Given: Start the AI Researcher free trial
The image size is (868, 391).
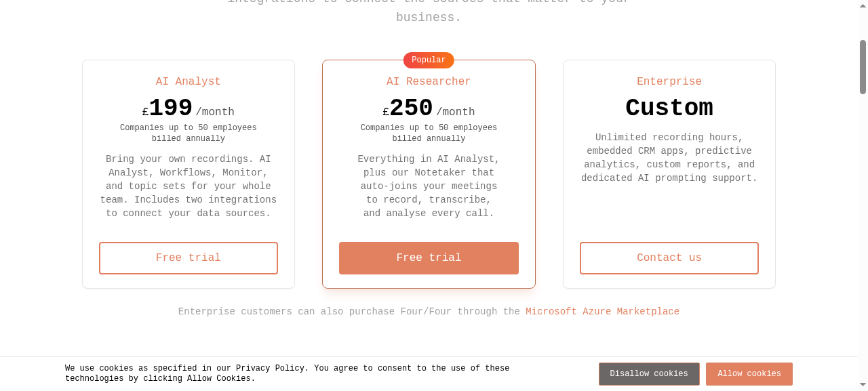Looking at the screenshot, I should (429, 258).
